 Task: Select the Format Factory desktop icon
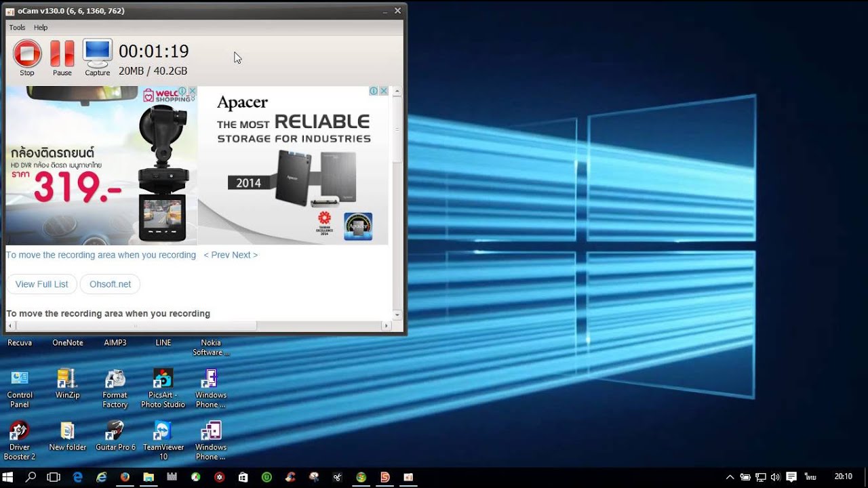tap(115, 389)
